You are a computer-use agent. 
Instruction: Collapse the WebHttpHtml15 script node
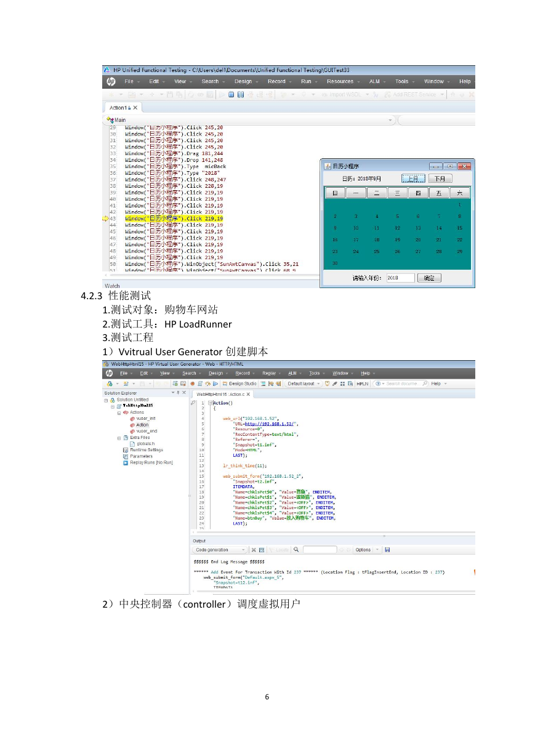tap(112, 406)
